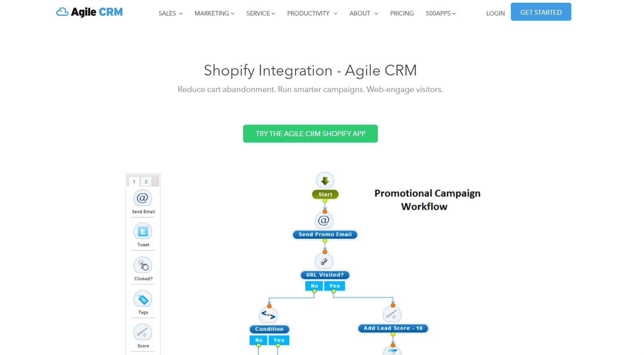Screen dimensions: 644x355
Task: Open the About dropdown menu
Action: (364, 13)
